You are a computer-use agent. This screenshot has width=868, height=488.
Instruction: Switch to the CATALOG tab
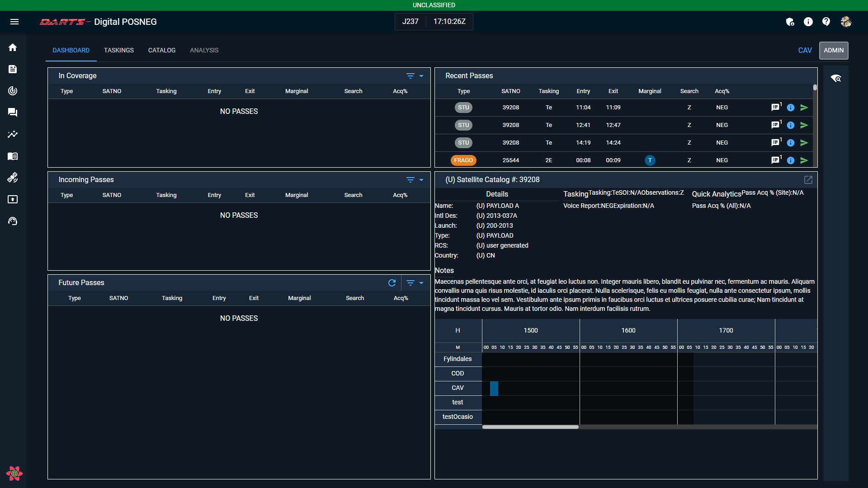[161, 51]
